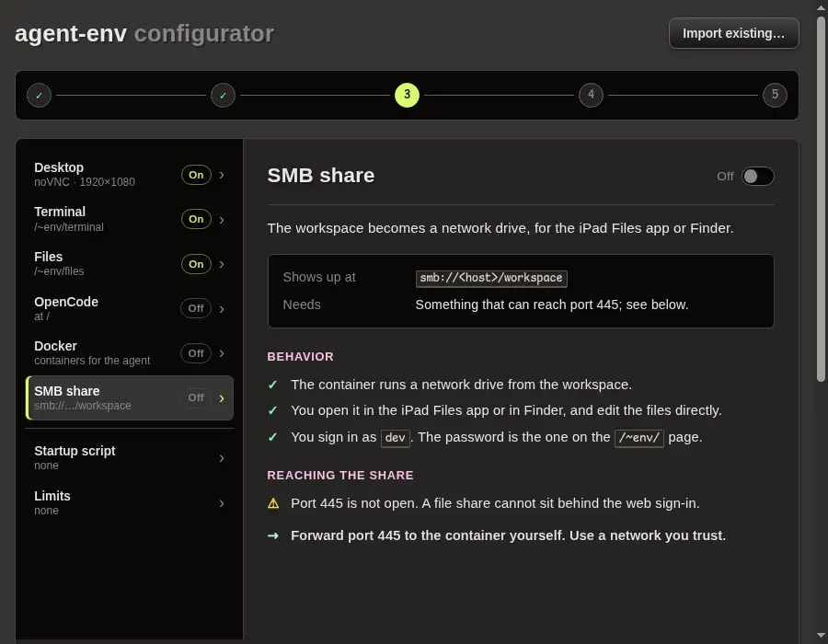Screen dimensions: 828x644
Task: Open the Limits section
Action: click(130, 502)
